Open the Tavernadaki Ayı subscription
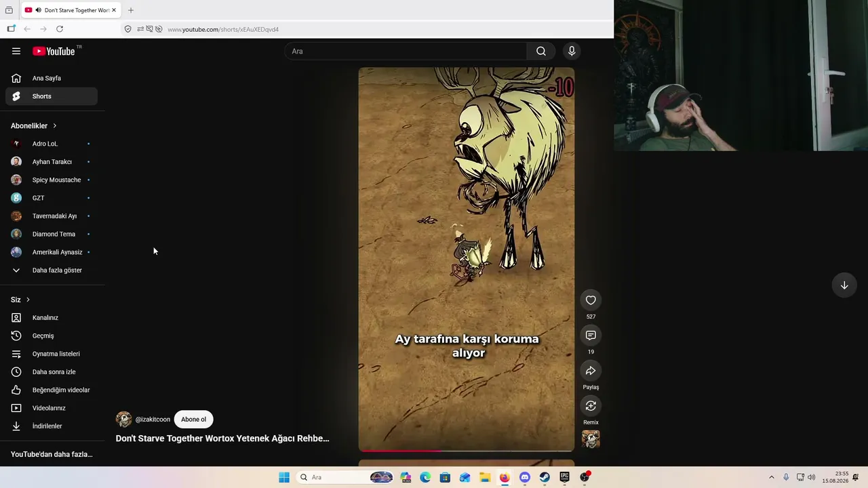Image resolution: width=868 pixels, height=488 pixels. [52, 216]
